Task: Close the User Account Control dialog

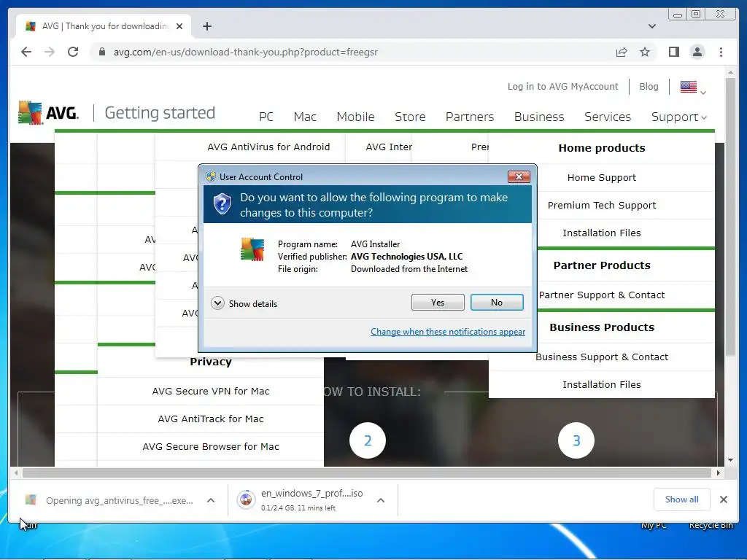Action: [519, 176]
